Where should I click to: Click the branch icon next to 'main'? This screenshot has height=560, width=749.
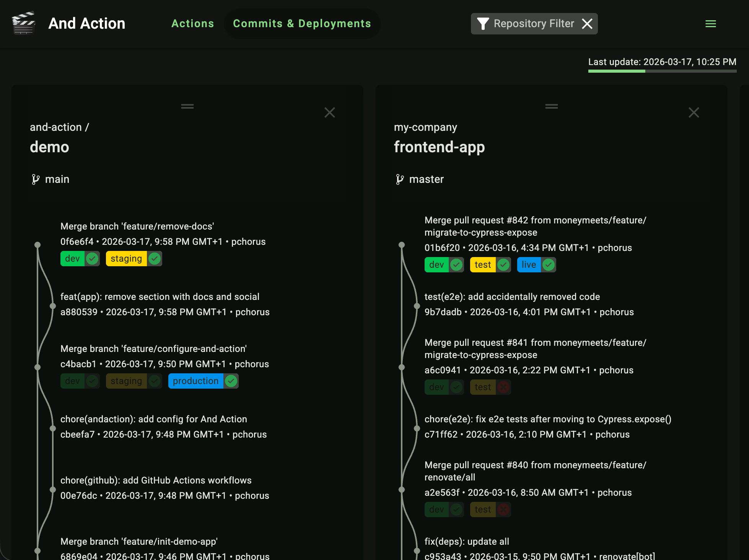[x=36, y=179]
